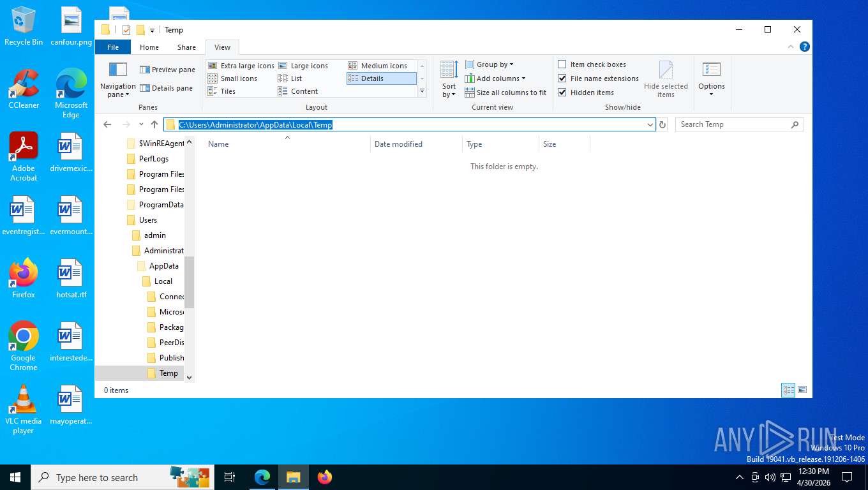Switch to details view in status bar
The width and height of the screenshot is (868, 490).
pos(788,390)
